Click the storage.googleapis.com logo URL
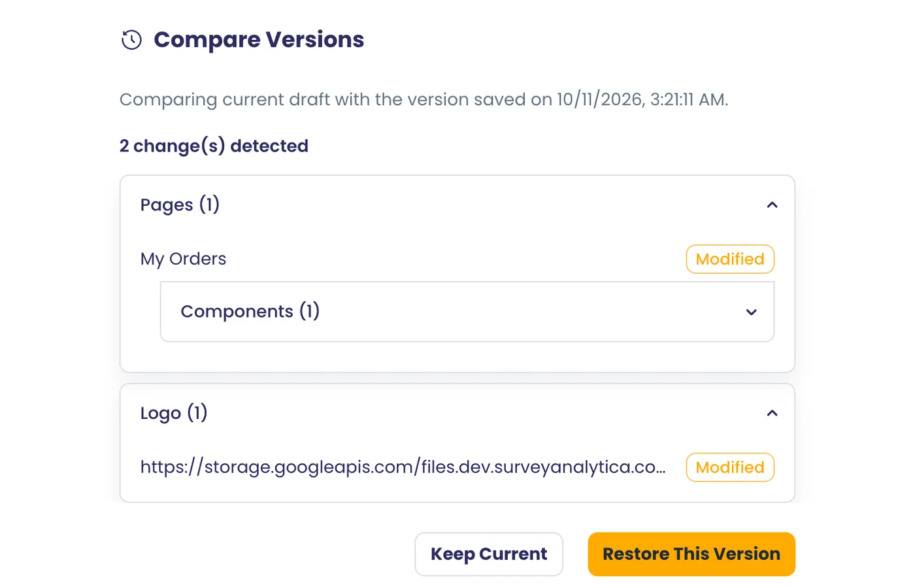 (x=403, y=467)
